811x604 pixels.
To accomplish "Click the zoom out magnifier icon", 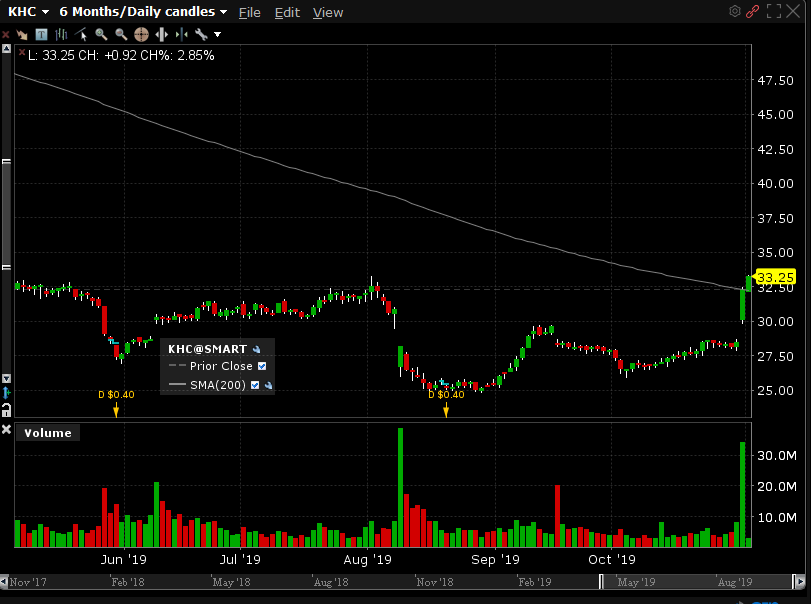I will point(120,34).
